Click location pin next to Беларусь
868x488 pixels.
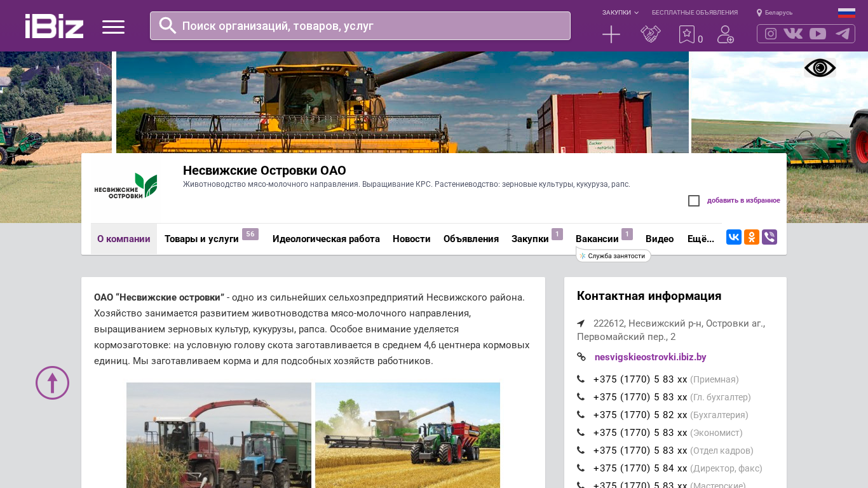(x=759, y=13)
